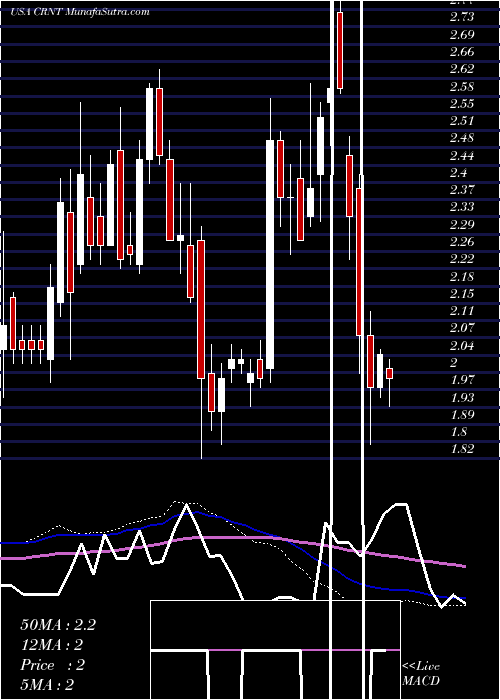The width and height of the screenshot is (500, 700).
Task: Click the 2.69 price axis label
Action: pyautogui.click(x=462, y=34)
